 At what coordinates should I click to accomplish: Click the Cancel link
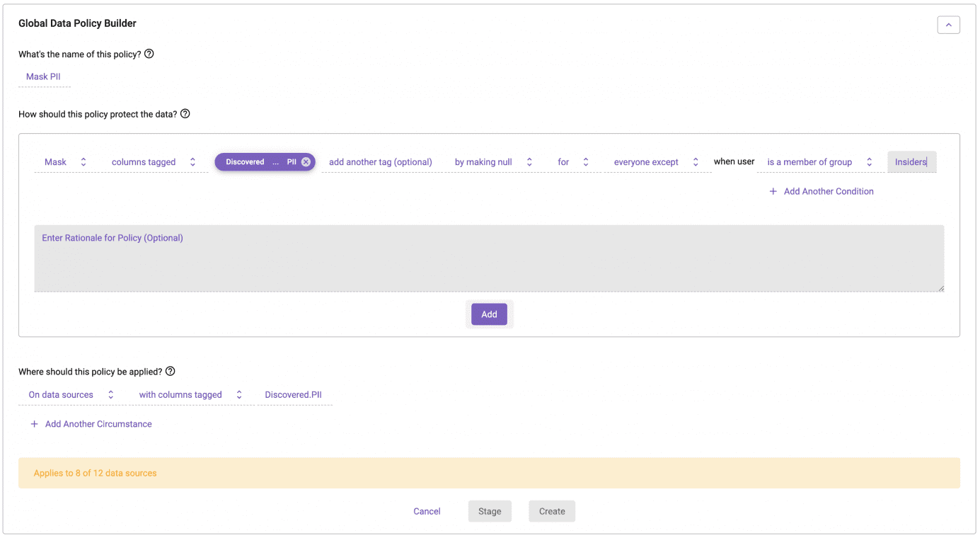[x=427, y=511]
